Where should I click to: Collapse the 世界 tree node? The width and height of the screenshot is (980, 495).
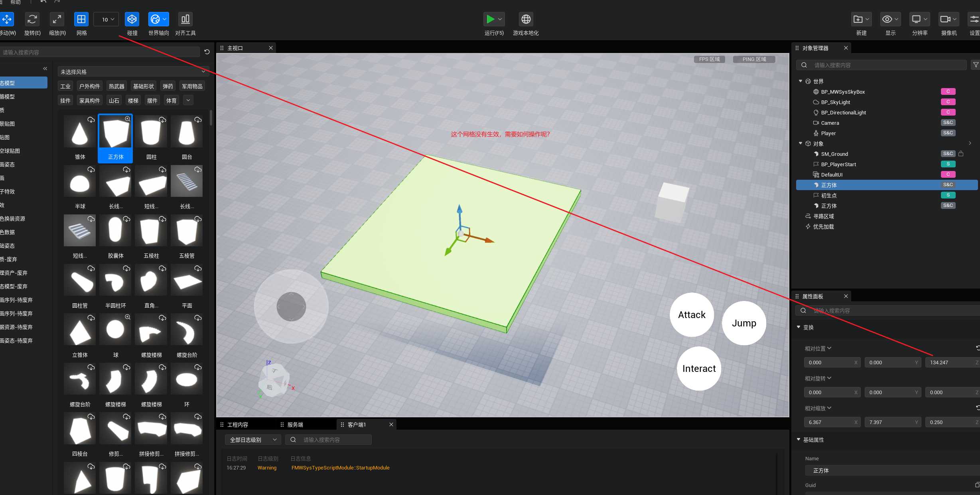pos(801,81)
